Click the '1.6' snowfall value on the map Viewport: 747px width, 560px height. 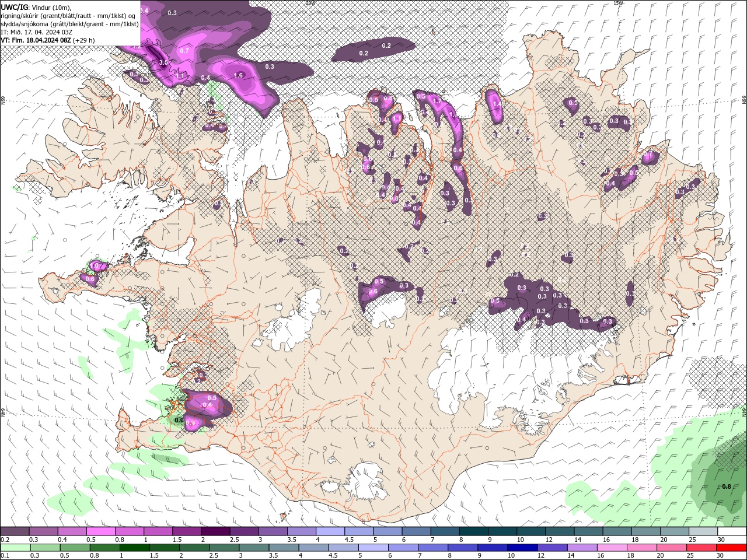[238, 75]
